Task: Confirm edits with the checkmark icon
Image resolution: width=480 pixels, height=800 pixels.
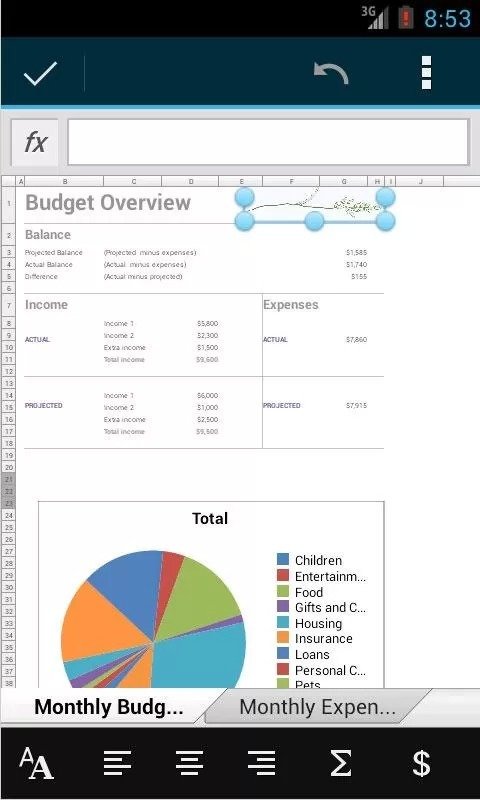Action: [x=40, y=73]
